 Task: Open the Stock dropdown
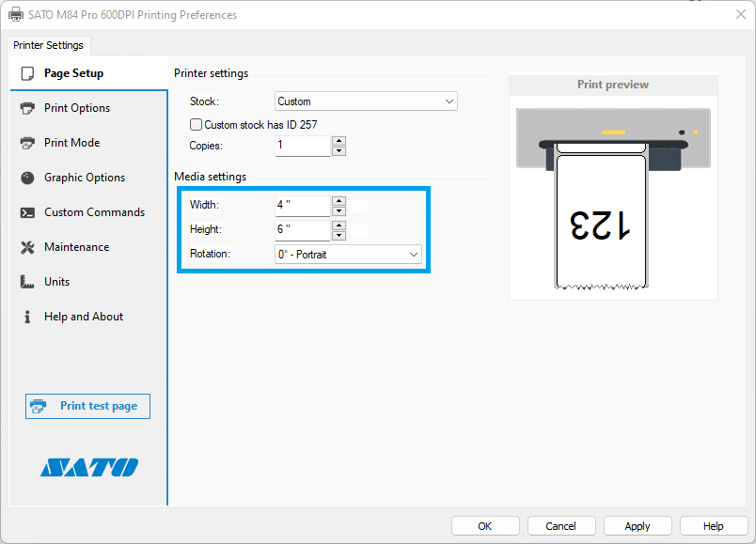point(366,101)
